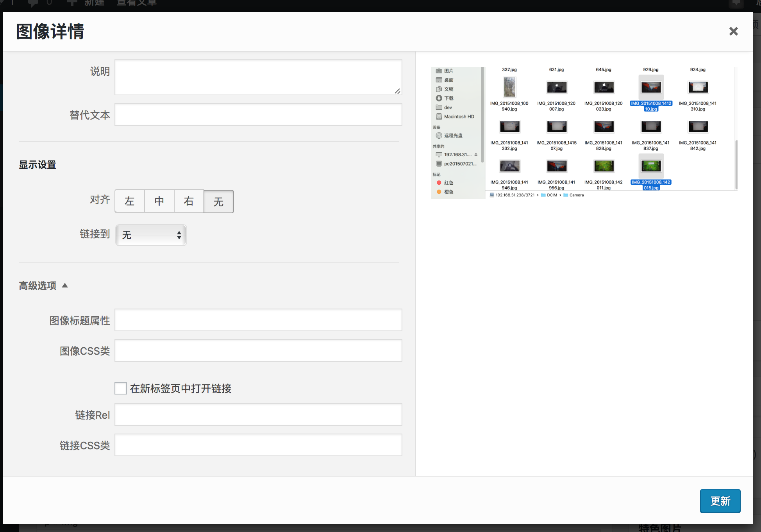Select center alignment 中

159,201
